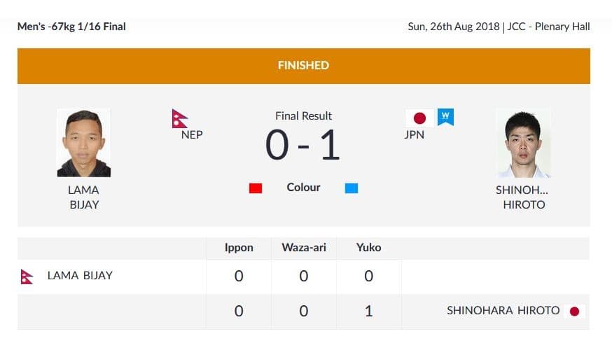Click the Japan flag above JPN
612x364 pixels.
coord(419,118)
